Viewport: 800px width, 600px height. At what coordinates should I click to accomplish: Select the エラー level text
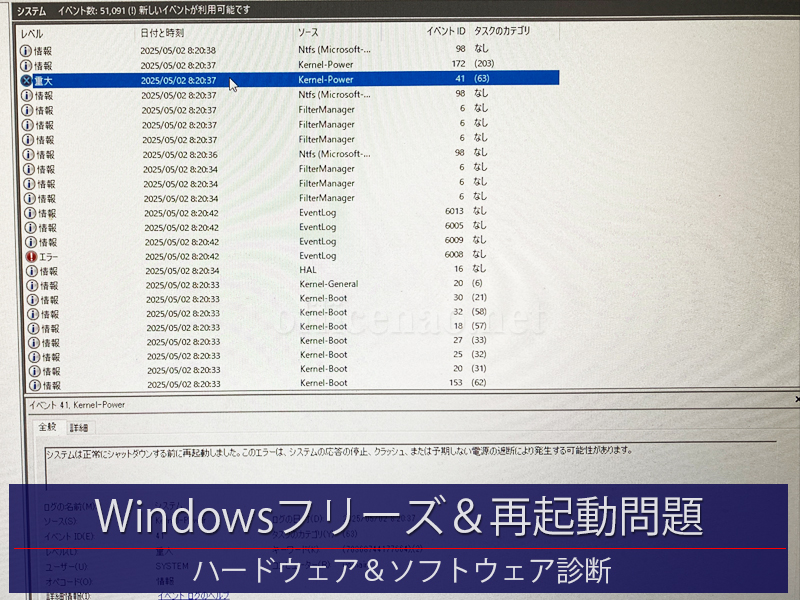[x=48, y=257]
